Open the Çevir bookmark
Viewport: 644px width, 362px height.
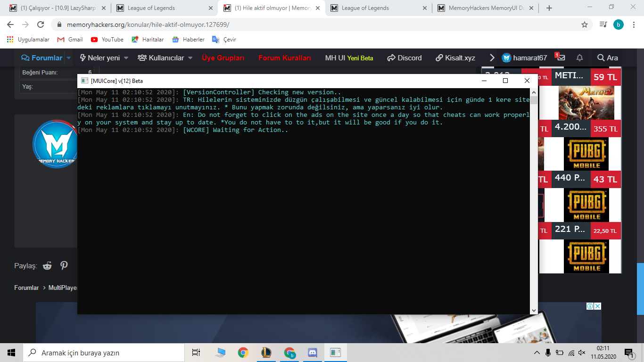[224, 40]
